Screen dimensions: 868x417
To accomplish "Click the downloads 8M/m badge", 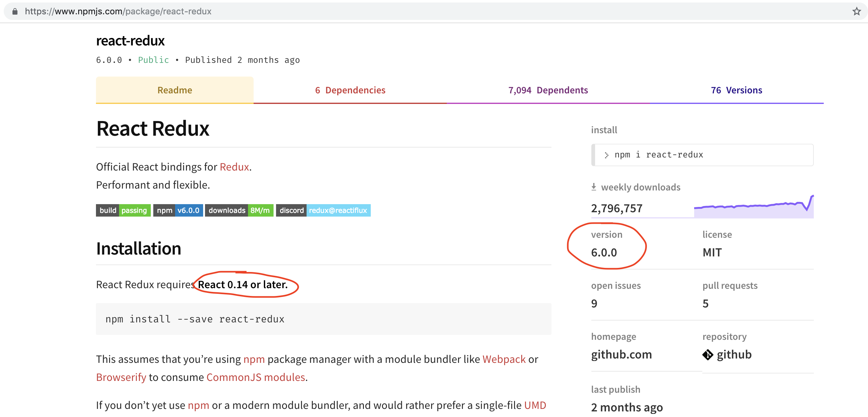I will 239,210.
